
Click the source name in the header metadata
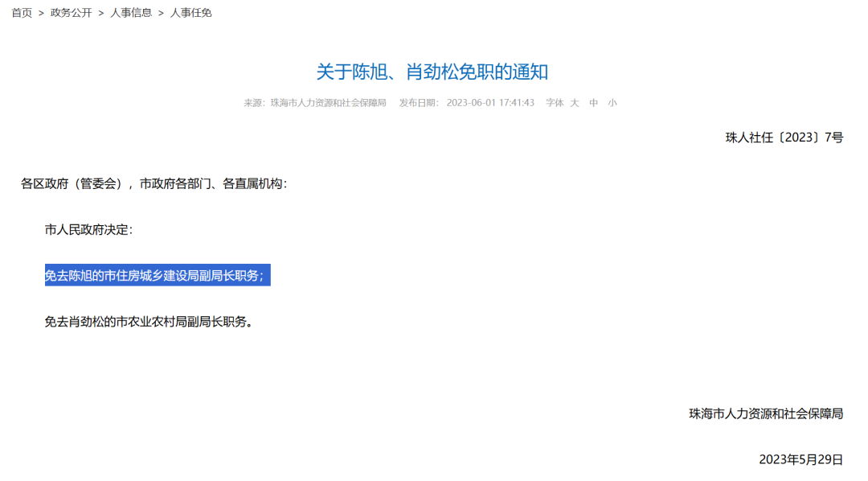(x=328, y=103)
